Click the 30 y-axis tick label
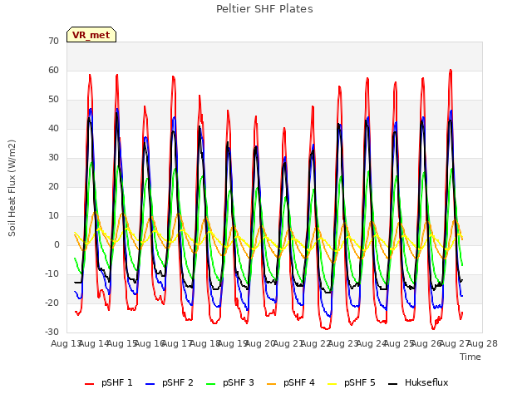The width and height of the screenshot is (532, 399). point(53,157)
